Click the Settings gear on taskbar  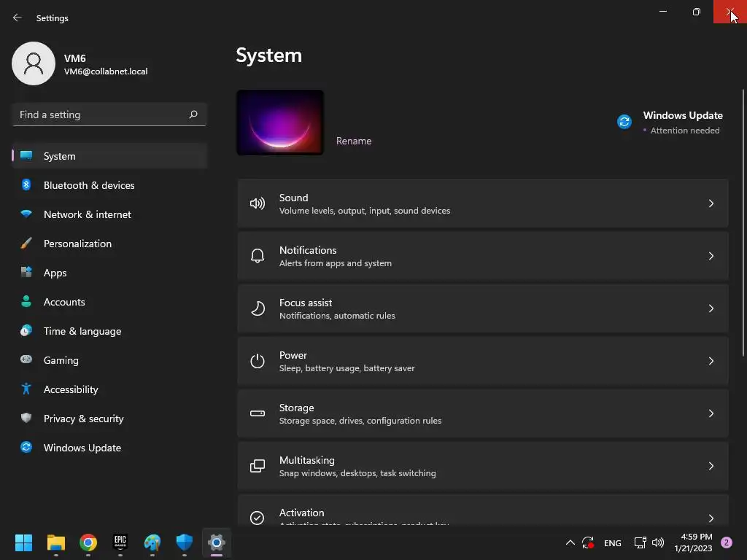click(216, 542)
